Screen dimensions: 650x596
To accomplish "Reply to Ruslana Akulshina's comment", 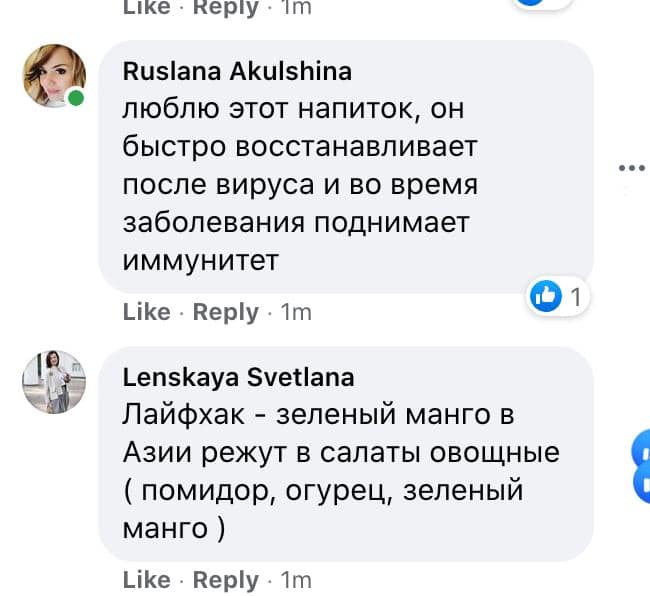I will 225,312.
